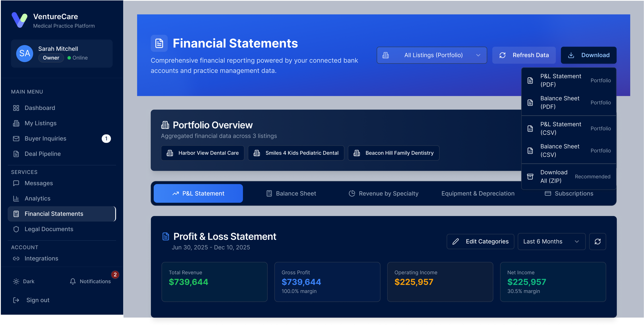
Task: Click the circular refresh icon beside Last 6 Months
Action: 597,241
